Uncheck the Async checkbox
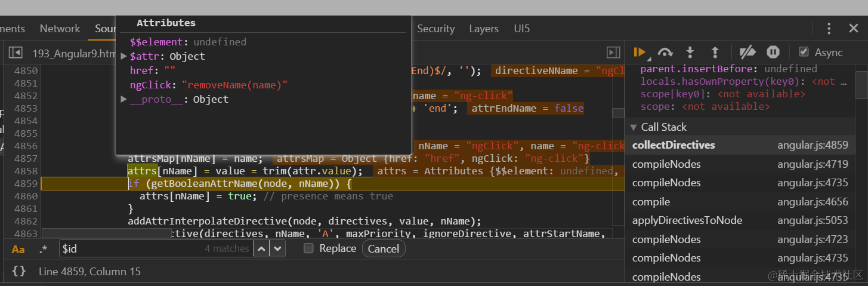Image resolution: width=868 pixels, height=286 pixels. point(804,52)
